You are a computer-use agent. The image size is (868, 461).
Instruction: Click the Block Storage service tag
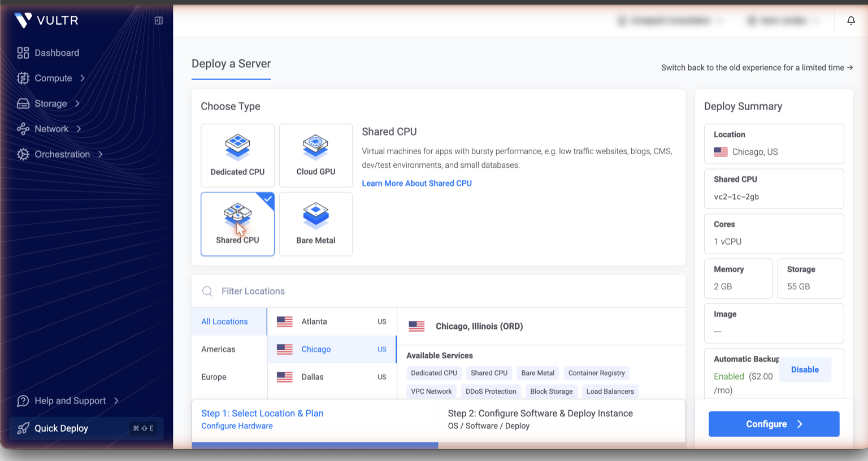pyautogui.click(x=551, y=391)
